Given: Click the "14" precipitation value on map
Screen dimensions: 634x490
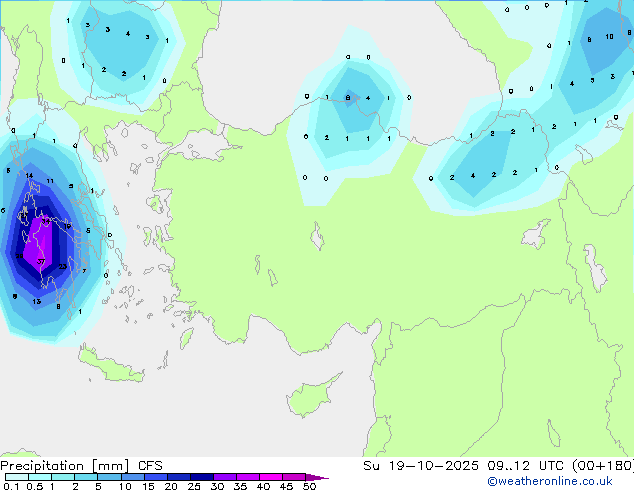Looking at the screenshot, I should point(29,175).
